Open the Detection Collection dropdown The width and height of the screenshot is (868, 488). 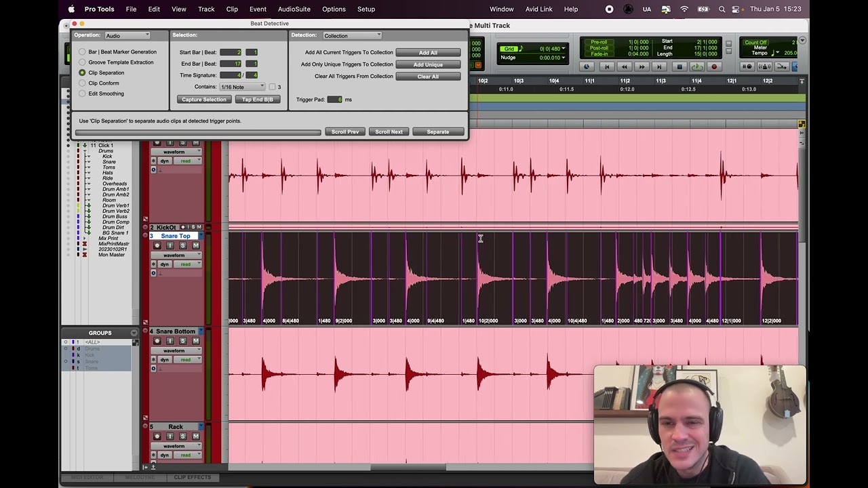coord(352,35)
